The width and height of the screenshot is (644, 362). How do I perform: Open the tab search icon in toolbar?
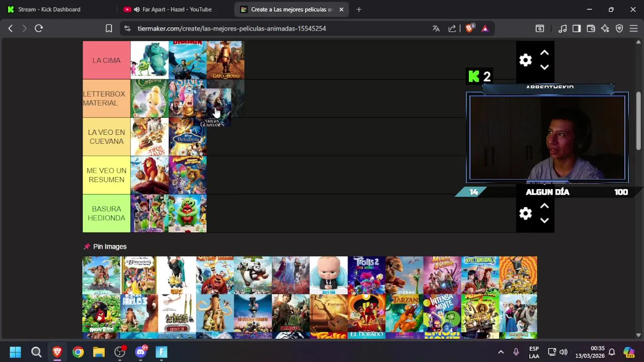(x=540, y=29)
